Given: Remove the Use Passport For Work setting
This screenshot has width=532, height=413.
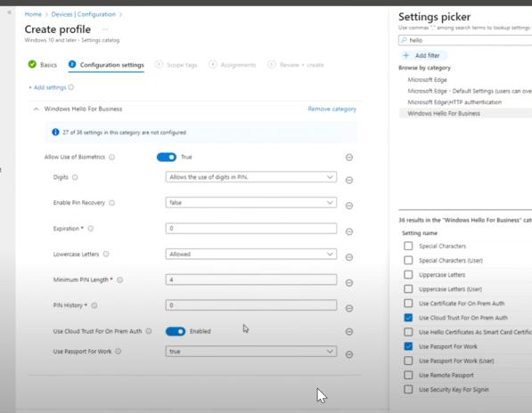Looking at the screenshot, I should pos(349,354).
